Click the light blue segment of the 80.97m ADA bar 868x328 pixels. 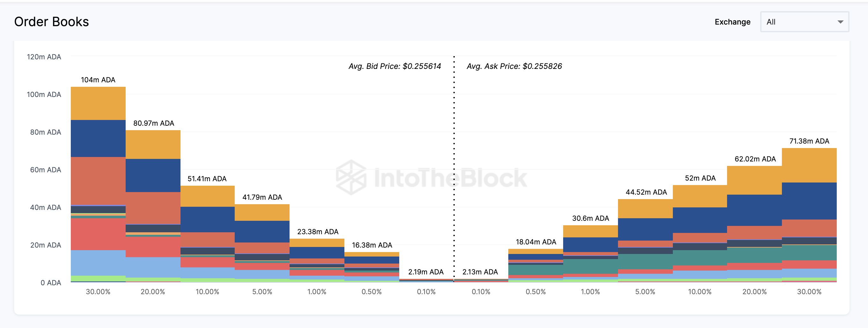tap(153, 267)
